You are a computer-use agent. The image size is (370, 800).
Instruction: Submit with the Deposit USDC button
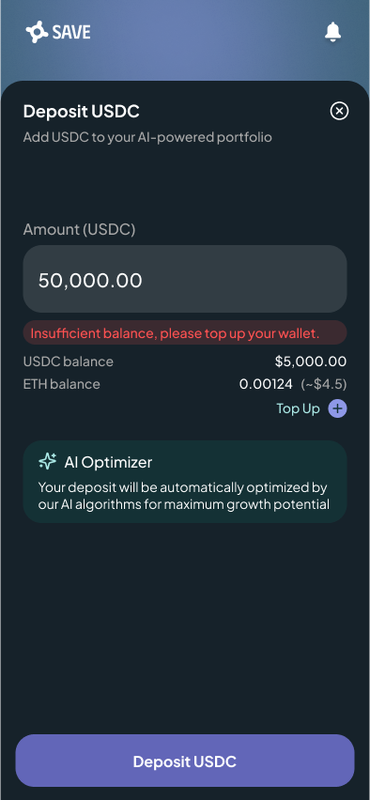[x=185, y=761]
